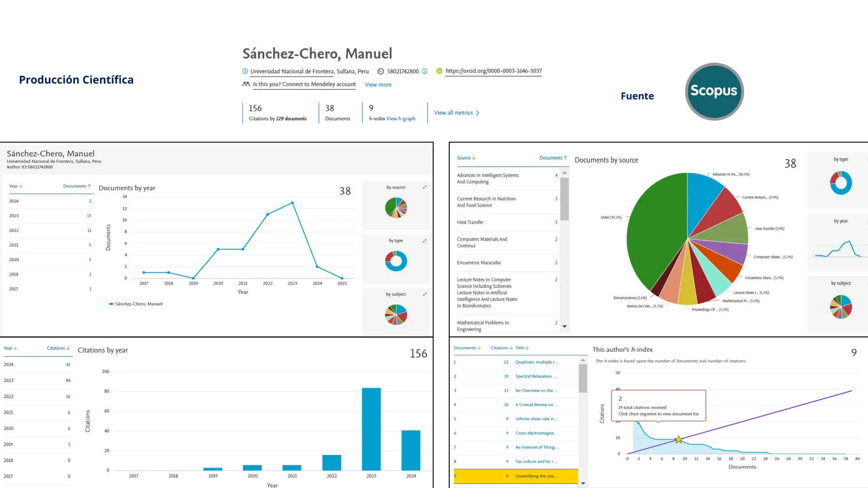This screenshot has height=488, width=868.
Task: Click the 'View more' link
Action: click(378, 85)
